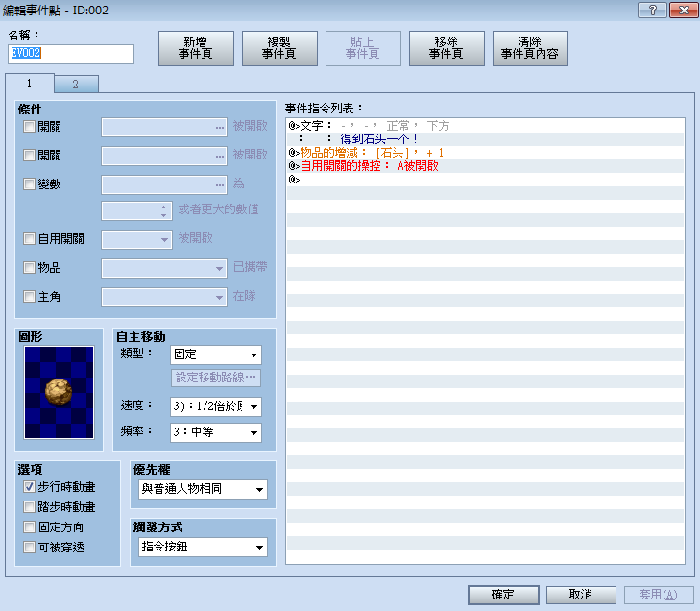The width and height of the screenshot is (700, 611).
Task: Select the 物品的增減 command row
Action: [x=485, y=153]
